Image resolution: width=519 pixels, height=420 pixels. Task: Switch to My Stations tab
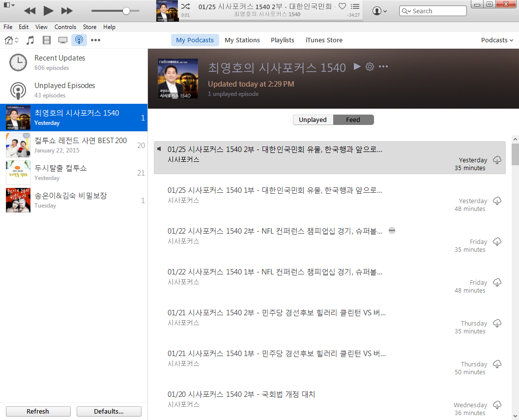(242, 40)
